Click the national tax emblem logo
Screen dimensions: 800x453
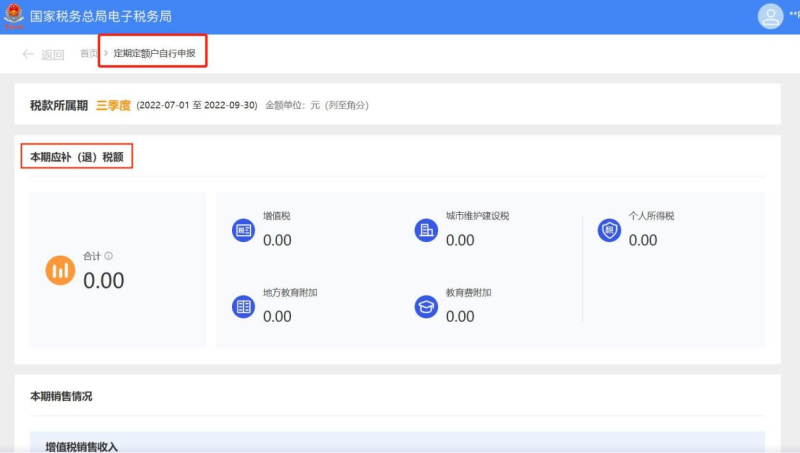point(14,16)
